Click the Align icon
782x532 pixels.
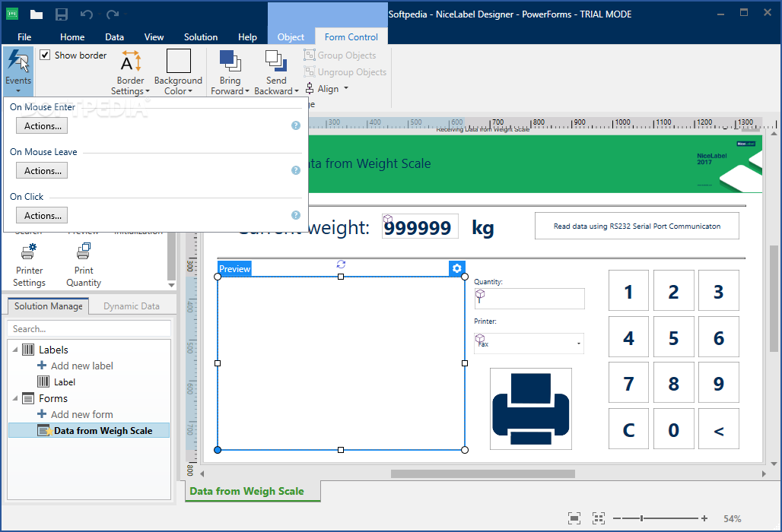coord(310,89)
